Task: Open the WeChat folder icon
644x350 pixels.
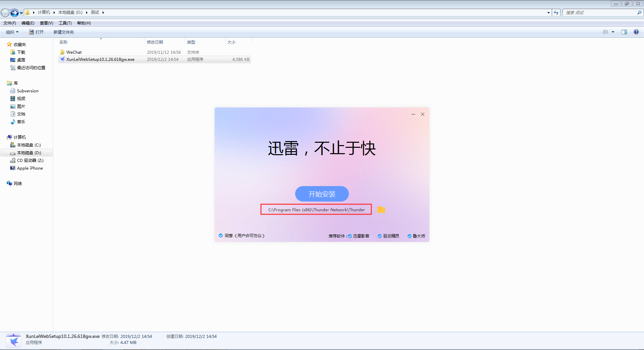Action: point(62,52)
